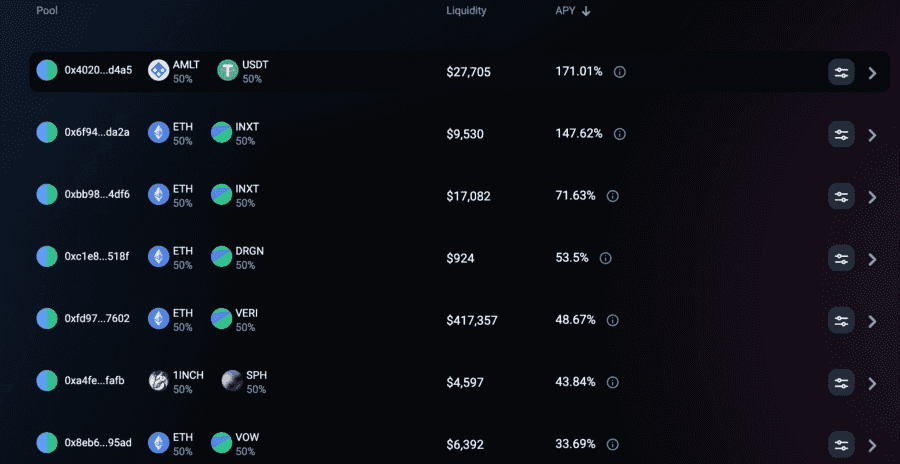Image resolution: width=900 pixels, height=464 pixels.
Task: Open pool address 0xfd97...7602
Action: click(x=97, y=319)
